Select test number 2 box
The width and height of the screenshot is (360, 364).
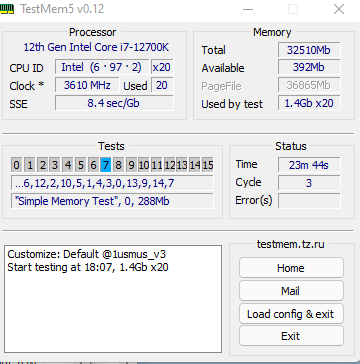tap(43, 165)
